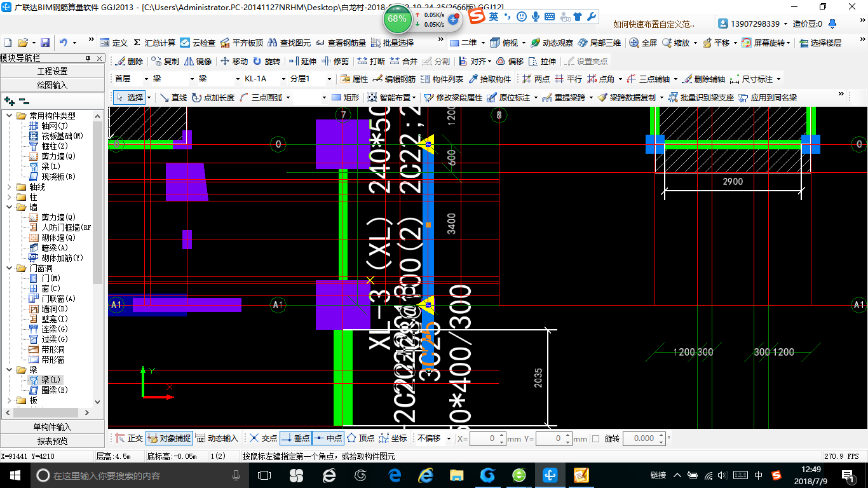Toggle 正交 ortho mode
Screen dimensions: 868x488
(130, 438)
